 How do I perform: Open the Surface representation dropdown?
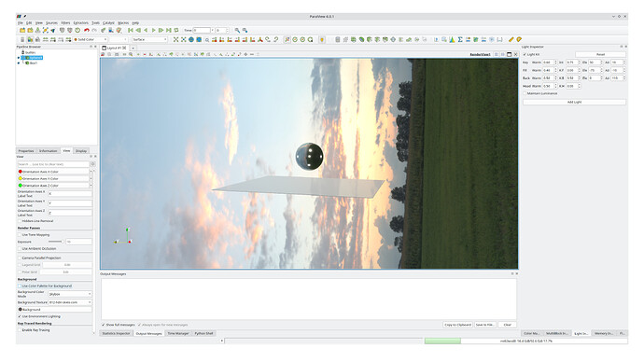(149, 39)
